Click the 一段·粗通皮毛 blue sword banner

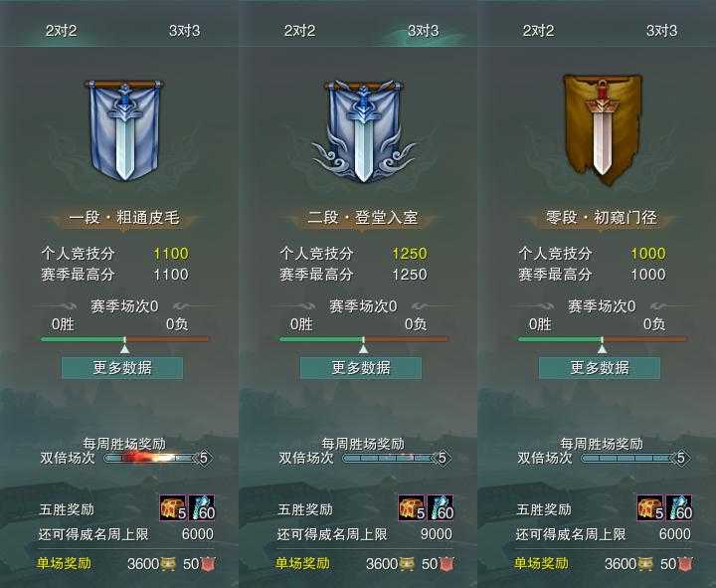[x=124, y=130]
